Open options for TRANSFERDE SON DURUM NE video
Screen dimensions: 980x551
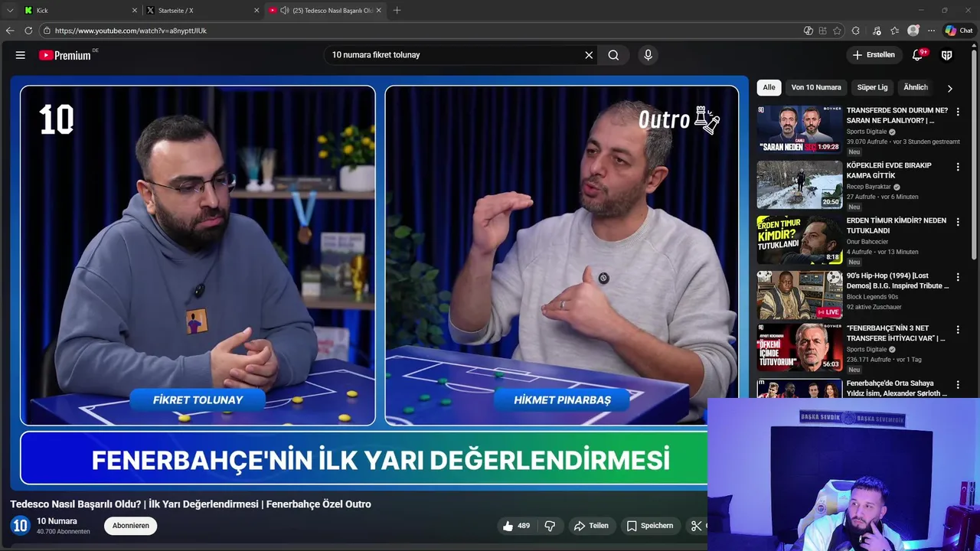[958, 112]
